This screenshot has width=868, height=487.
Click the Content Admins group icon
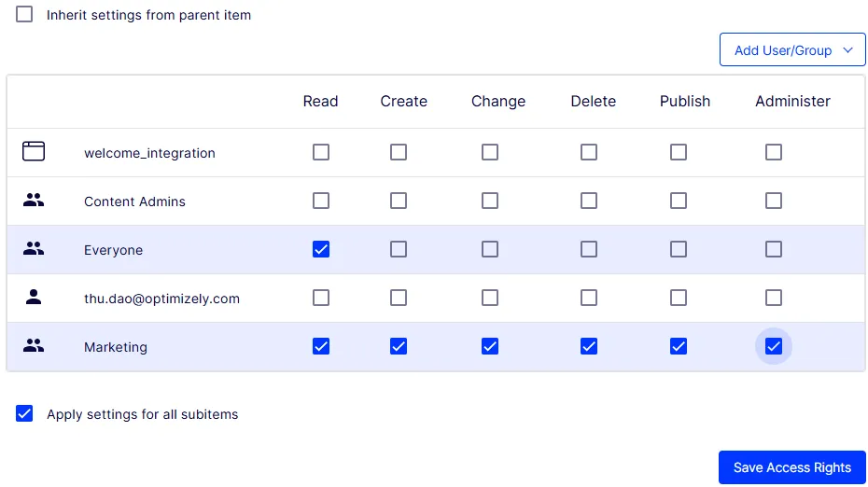point(34,200)
